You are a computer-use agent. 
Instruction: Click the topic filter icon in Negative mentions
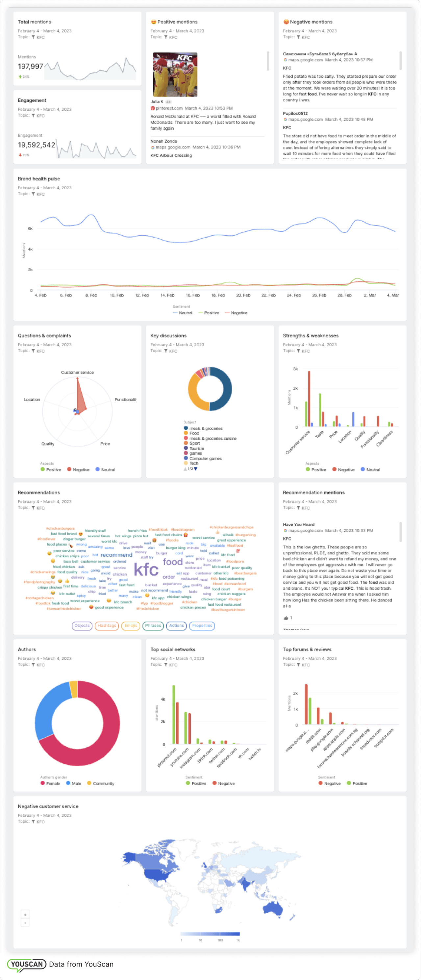pos(298,37)
